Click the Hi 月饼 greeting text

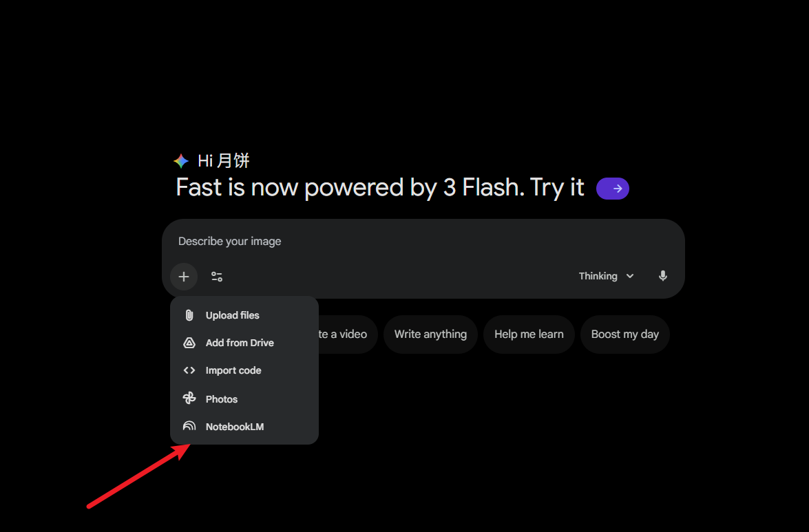tap(223, 161)
